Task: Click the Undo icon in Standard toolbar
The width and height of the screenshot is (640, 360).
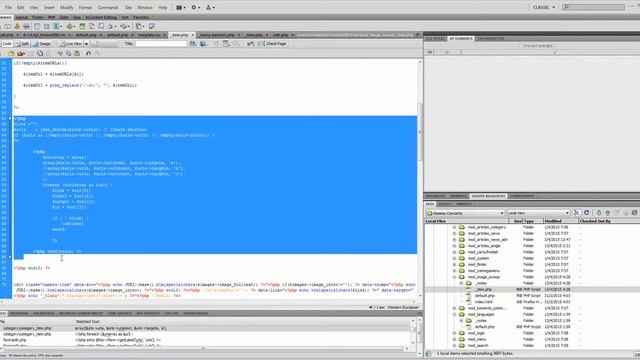Action: click(x=88, y=53)
